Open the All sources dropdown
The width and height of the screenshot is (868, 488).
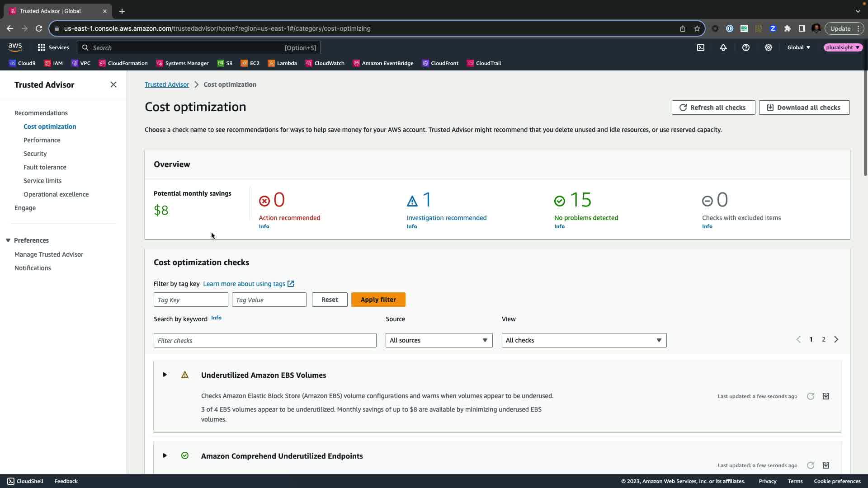[439, 340]
